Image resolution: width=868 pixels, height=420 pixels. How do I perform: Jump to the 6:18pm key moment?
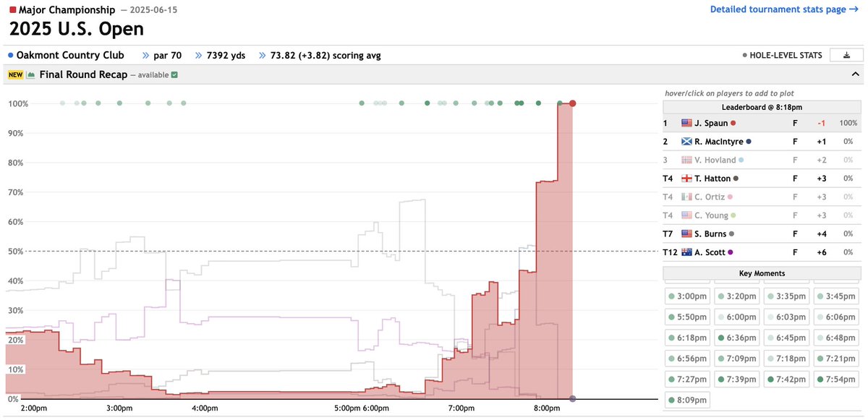pos(687,338)
